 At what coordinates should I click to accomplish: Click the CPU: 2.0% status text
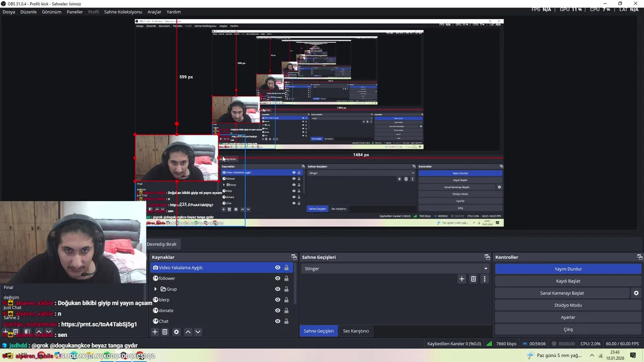[x=590, y=344]
